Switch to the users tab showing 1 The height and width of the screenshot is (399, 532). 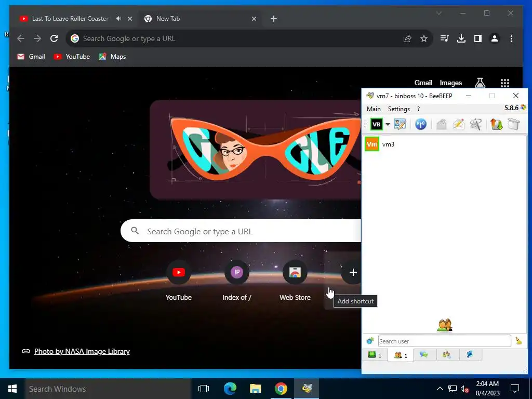coord(401,355)
